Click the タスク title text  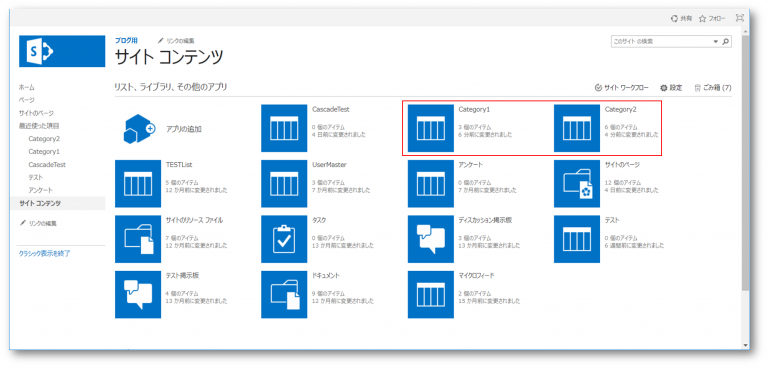(x=319, y=220)
